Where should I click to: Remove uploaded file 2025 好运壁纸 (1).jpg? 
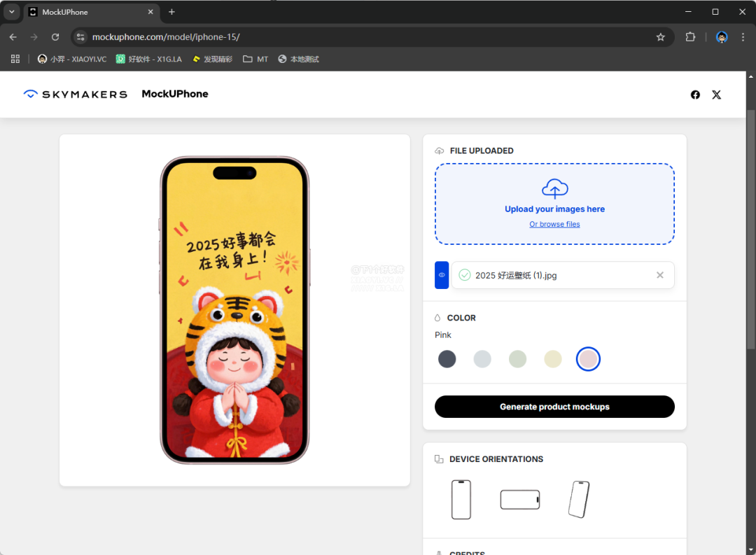[659, 275]
